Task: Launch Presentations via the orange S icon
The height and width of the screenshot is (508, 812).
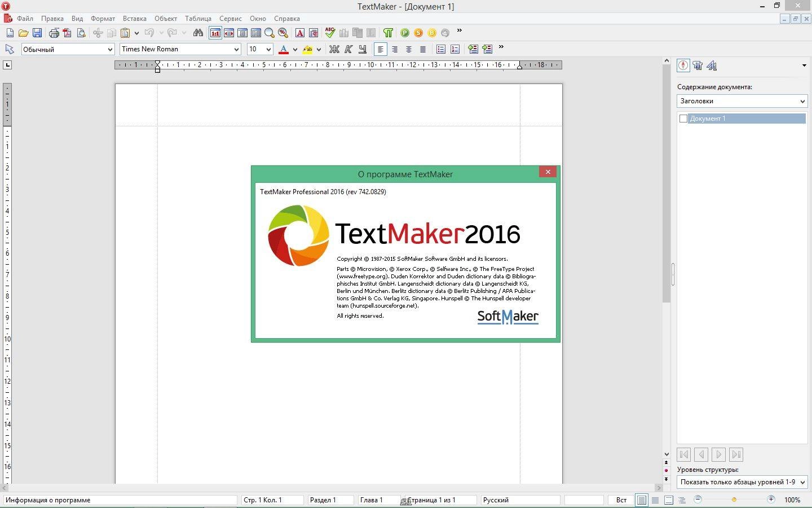Action: (x=418, y=33)
